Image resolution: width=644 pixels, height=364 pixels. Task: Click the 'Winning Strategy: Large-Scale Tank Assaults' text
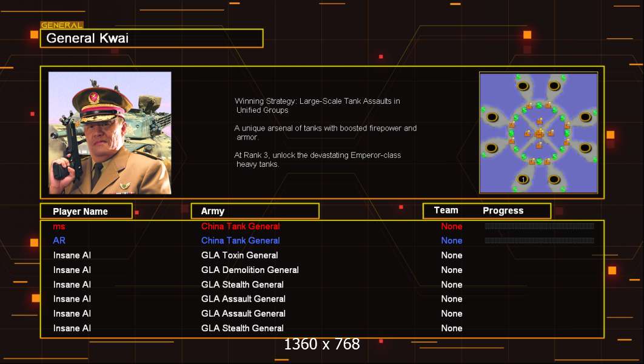[x=317, y=105]
